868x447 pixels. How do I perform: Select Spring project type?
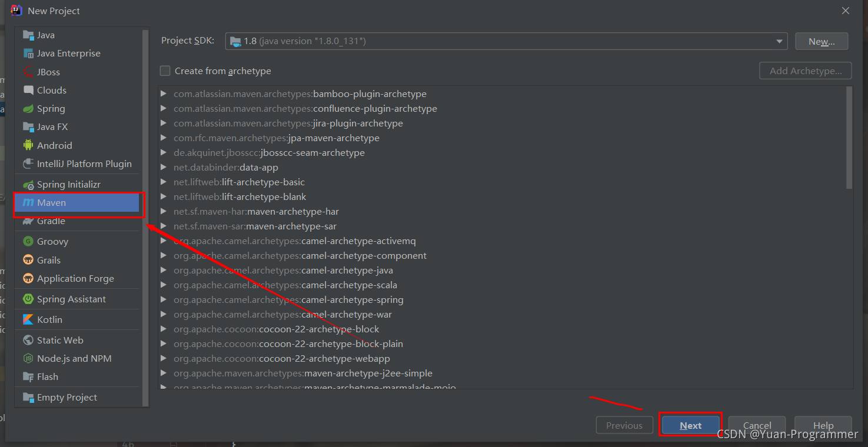pos(78,109)
